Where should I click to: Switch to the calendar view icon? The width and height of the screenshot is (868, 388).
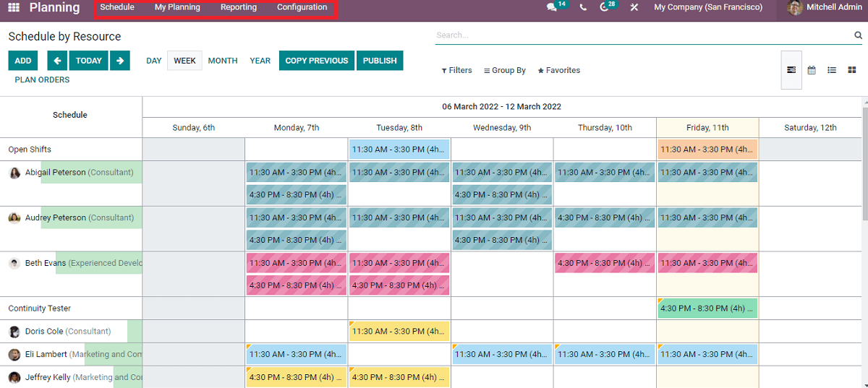(x=812, y=70)
